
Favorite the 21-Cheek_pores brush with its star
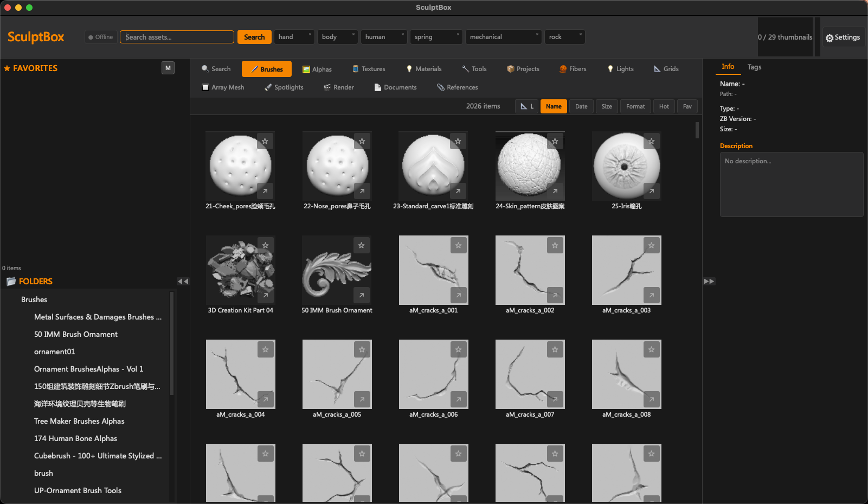pos(265,141)
